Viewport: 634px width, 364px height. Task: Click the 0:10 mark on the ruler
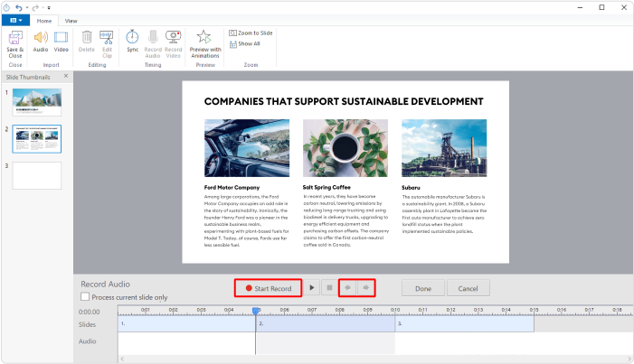coord(395,310)
